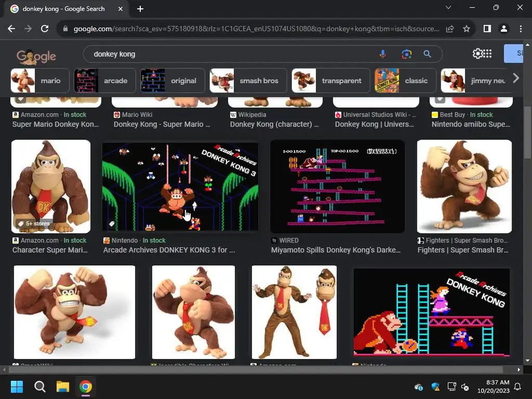Screen dimensions: 532x399
Task: Show more filter chips arrow
Action: tap(516, 78)
